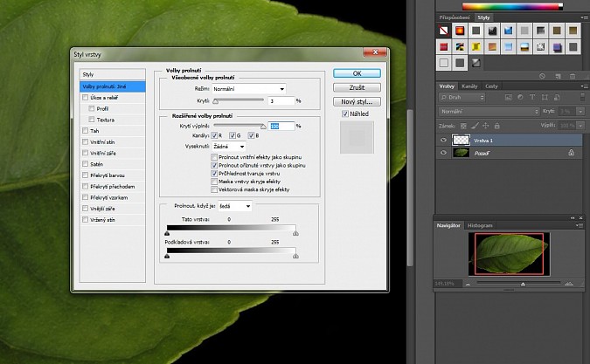Open the Prolnout, když je dropdown
The height and width of the screenshot is (364, 590).
[x=234, y=206]
